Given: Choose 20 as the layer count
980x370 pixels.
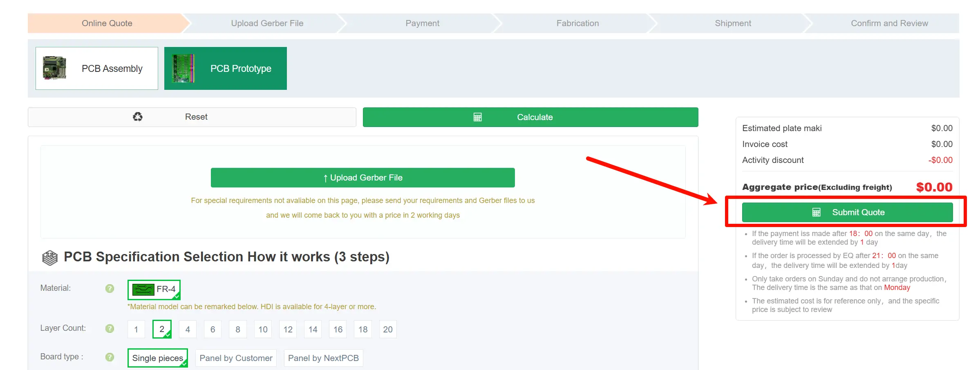Looking at the screenshot, I should (x=388, y=329).
